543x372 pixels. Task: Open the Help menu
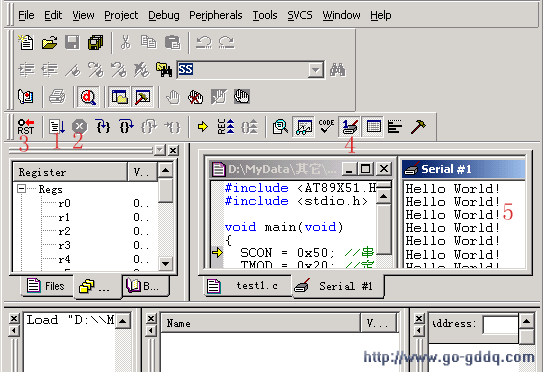(381, 15)
